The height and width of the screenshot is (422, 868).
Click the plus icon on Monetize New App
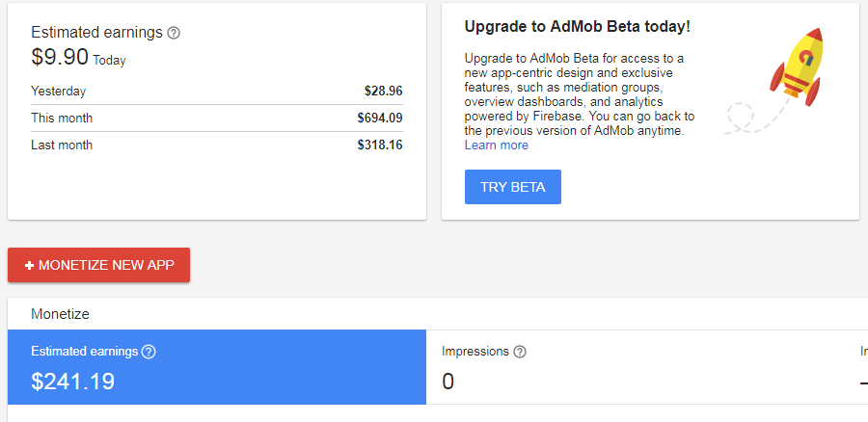pyautogui.click(x=30, y=266)
